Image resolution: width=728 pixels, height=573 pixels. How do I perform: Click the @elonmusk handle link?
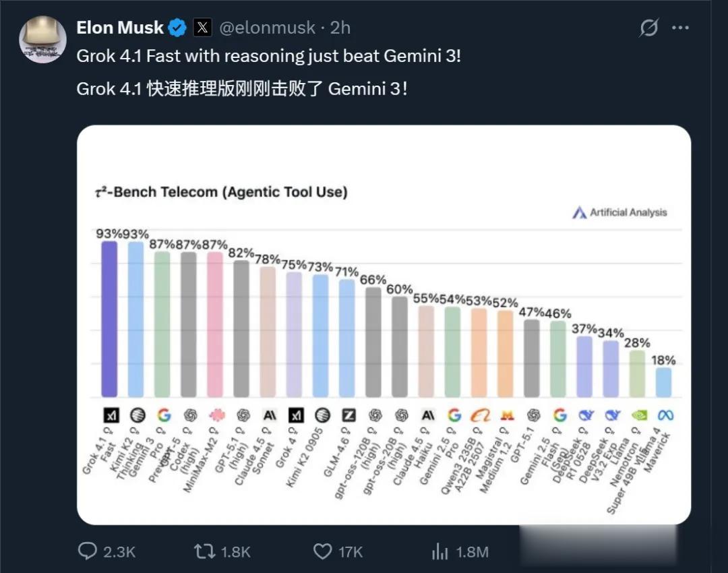[x=268, y=28]
